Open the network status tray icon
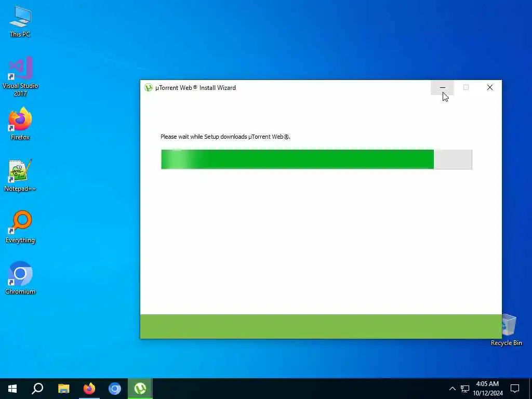 [465, 389]
